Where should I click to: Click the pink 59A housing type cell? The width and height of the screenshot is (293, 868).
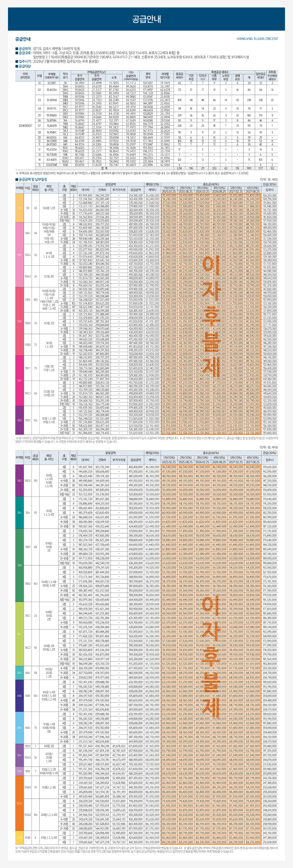click(19, 255)
